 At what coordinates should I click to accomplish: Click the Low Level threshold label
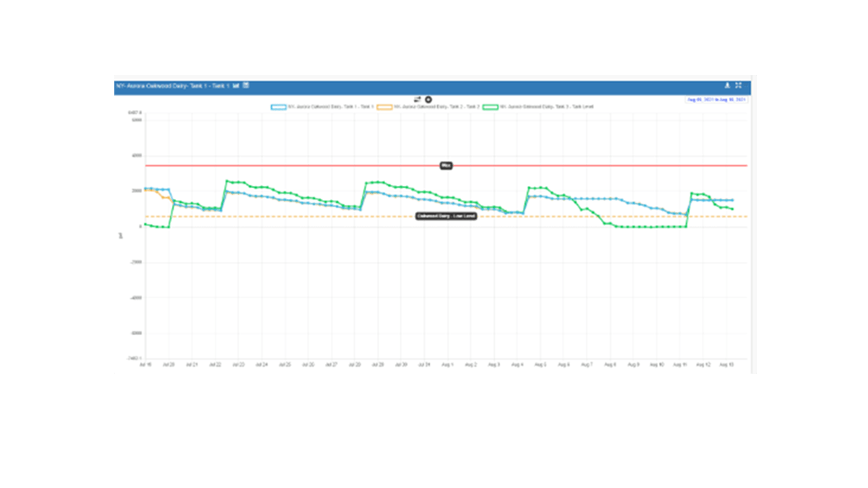[446, 216]
